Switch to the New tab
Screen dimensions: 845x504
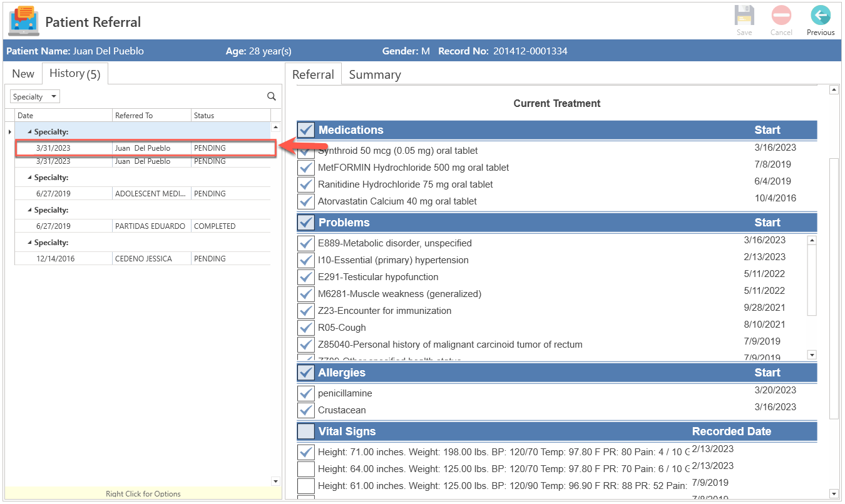pyautogui.click(x=23, y=74)
